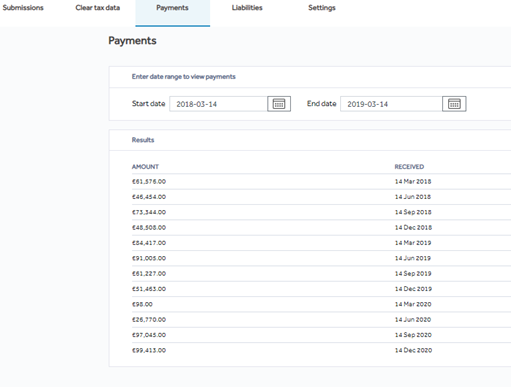Click the 14 Dec 2020 received date
The height and width of the screenshot is (387, 511).
click(x=413, y=350)
